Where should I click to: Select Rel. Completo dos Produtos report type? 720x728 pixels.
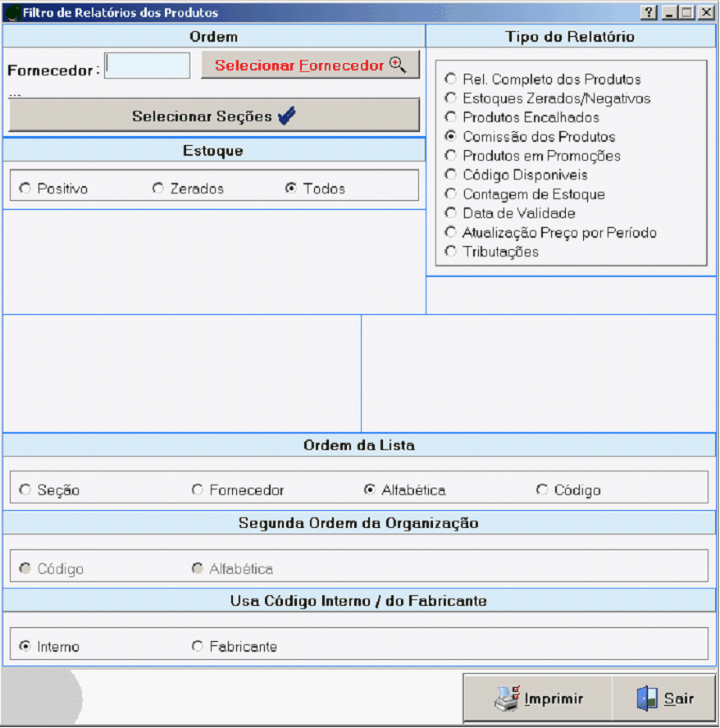tap(450, 80)
